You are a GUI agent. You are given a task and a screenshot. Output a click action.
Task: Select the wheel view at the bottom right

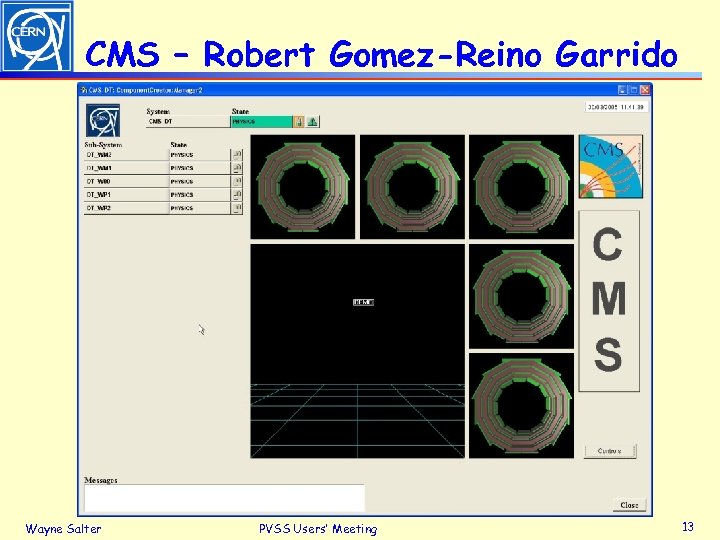point(521,405)
